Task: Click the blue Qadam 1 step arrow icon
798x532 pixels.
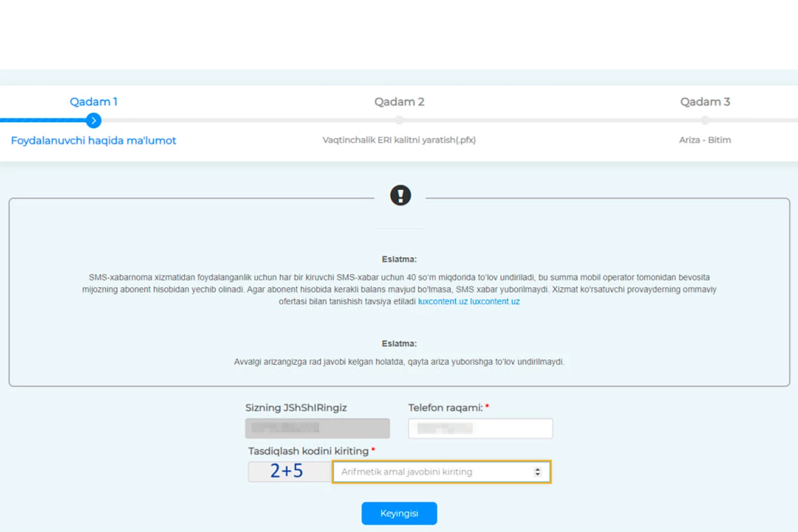Action: [93, 120]
